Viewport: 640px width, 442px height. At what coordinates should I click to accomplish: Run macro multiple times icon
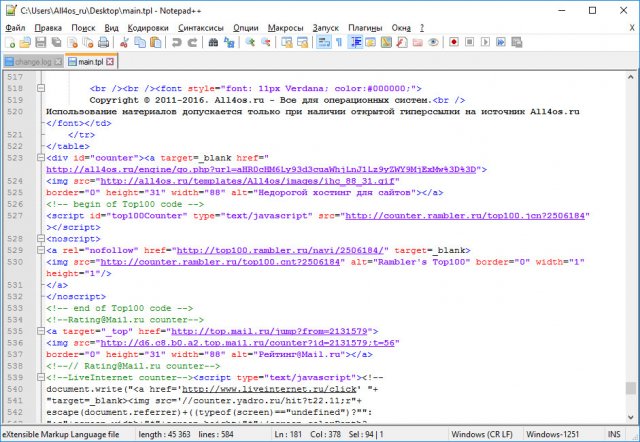501,42
